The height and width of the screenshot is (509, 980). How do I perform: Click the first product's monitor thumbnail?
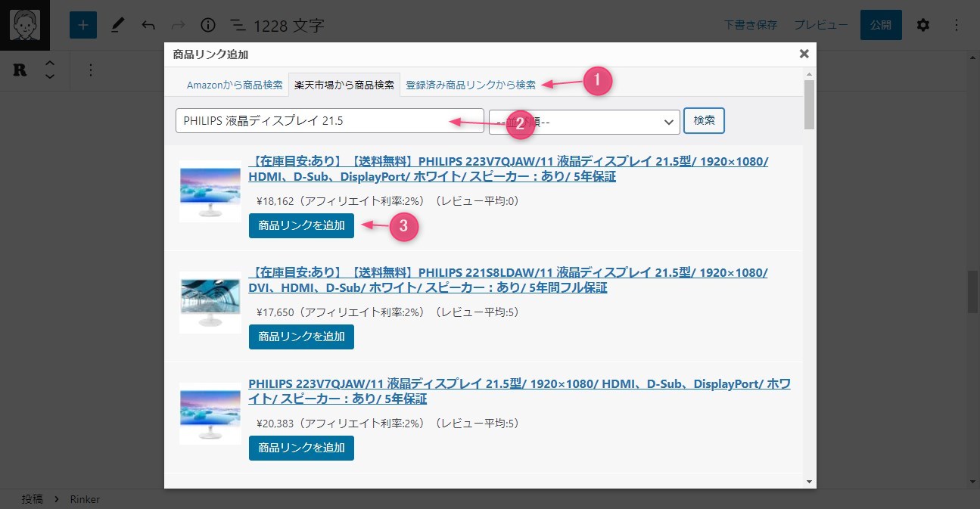(x=210, y=193)
